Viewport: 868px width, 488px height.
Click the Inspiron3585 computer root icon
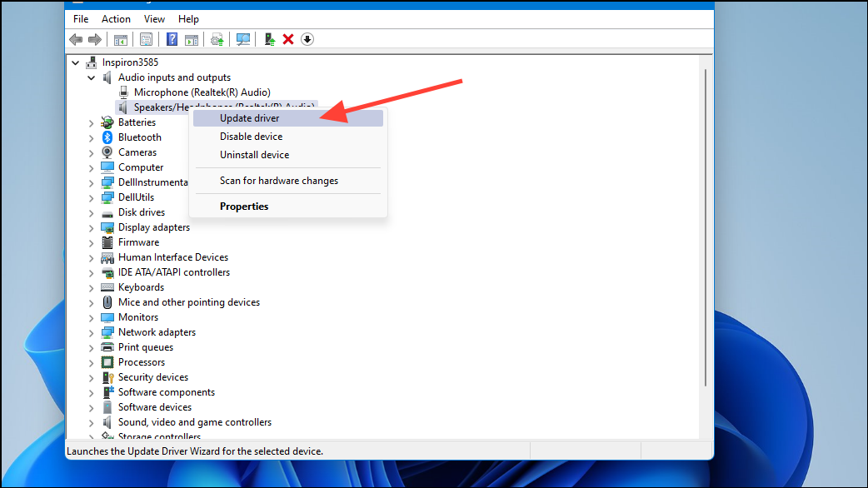coord(92,62)
